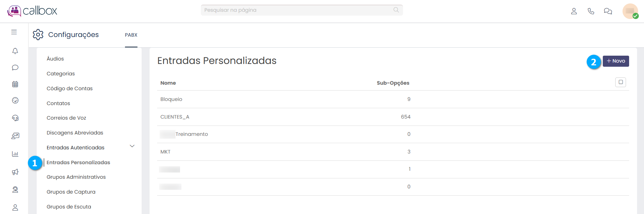Click the settings gear icon beside Configurações
644x214 pixels.
[x=38, y=35]
